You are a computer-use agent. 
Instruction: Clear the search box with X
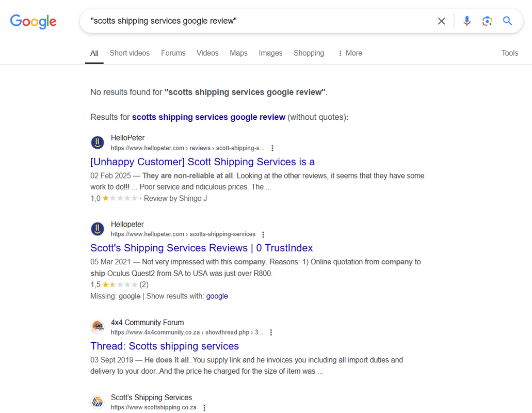pyautogui.click(x=441, y=21)
